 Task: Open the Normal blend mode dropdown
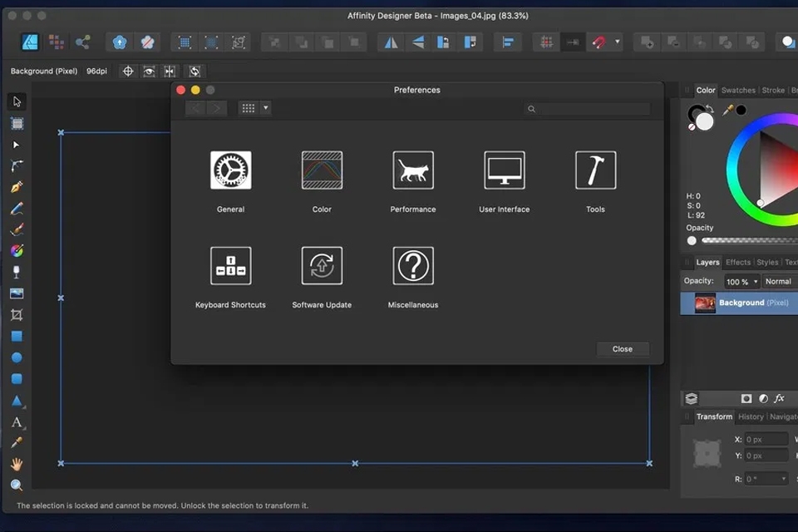(780, 281)
